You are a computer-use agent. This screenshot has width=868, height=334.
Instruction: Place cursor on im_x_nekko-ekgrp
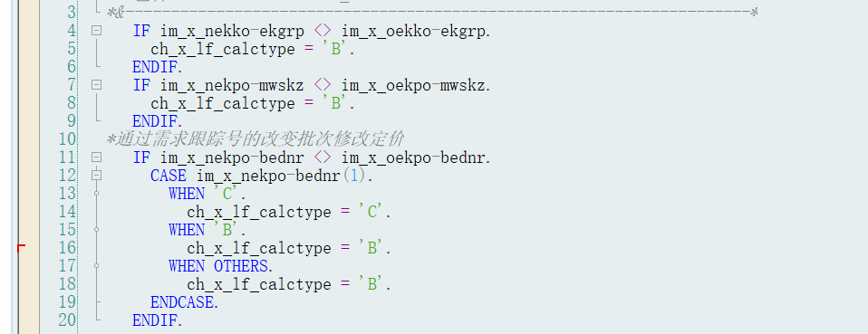click(x=233, y=32)
